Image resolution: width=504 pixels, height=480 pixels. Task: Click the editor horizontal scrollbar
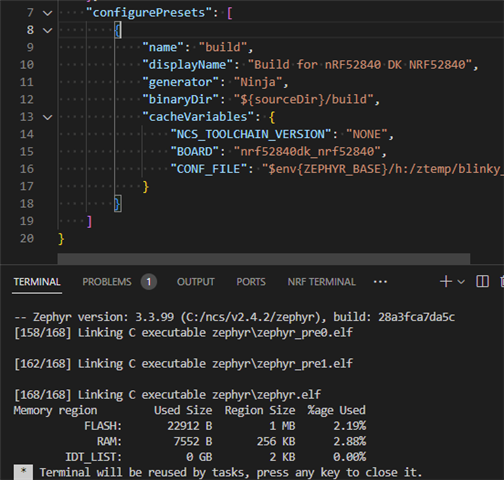pos(264,259)
